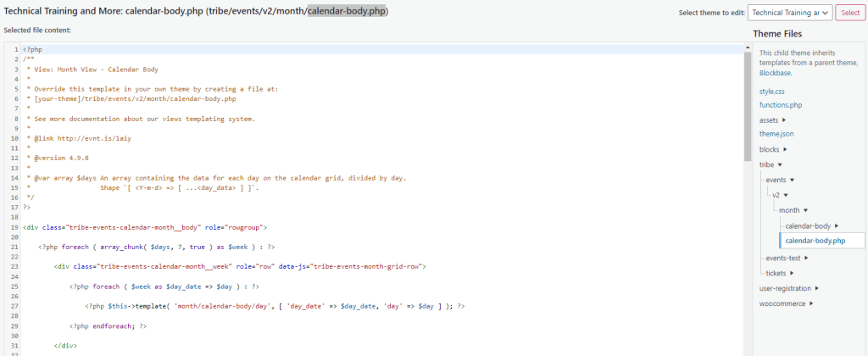The height and width of the screenshot is (356, 868).
Task: Select calendar-body.php in file tree
Action: 815,241
